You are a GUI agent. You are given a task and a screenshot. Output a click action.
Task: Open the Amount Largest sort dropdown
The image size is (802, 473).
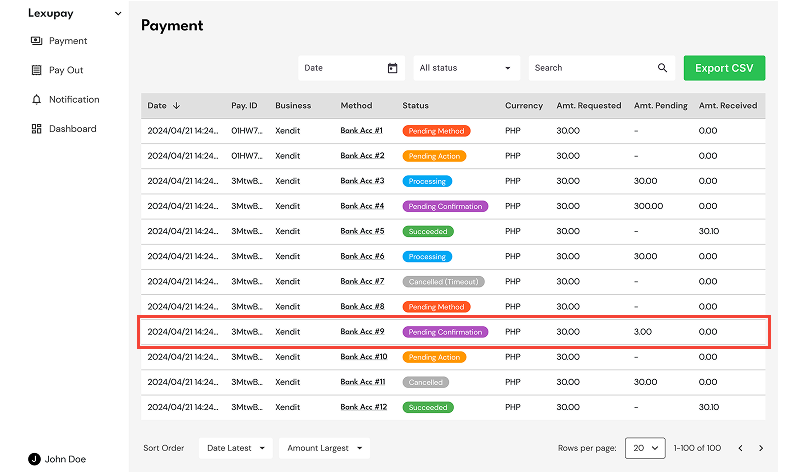pyautogui.click(x=325, y=448)
